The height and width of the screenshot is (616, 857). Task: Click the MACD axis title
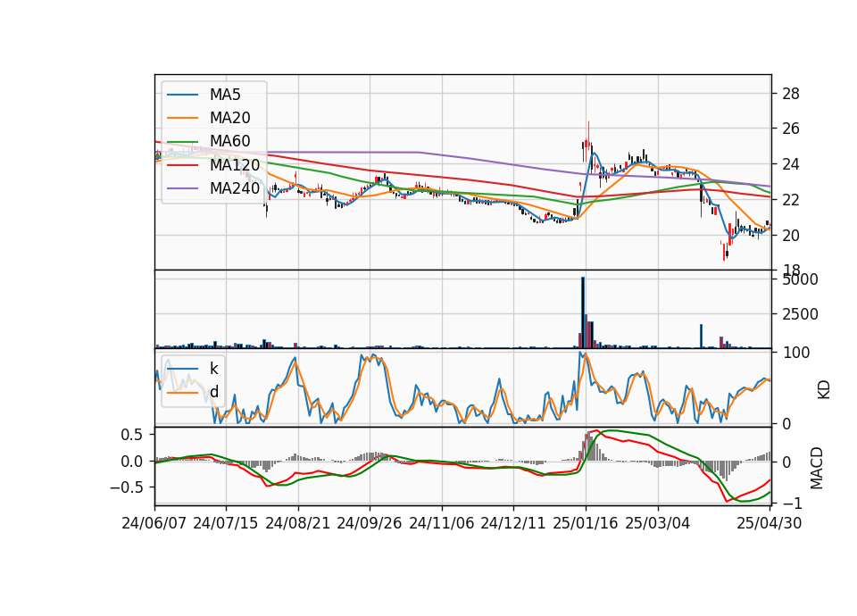pyautogui.click(x=817, y=468)
